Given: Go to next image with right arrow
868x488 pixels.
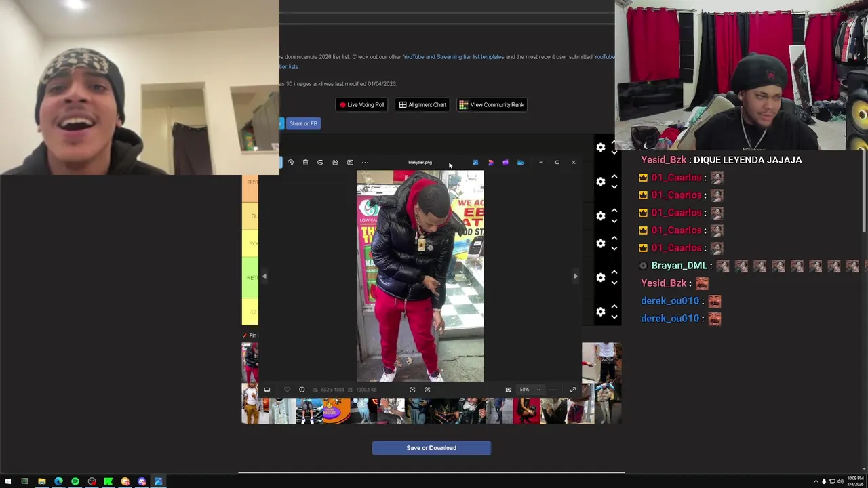Looking at the screenshot, I should pos(575,276).
